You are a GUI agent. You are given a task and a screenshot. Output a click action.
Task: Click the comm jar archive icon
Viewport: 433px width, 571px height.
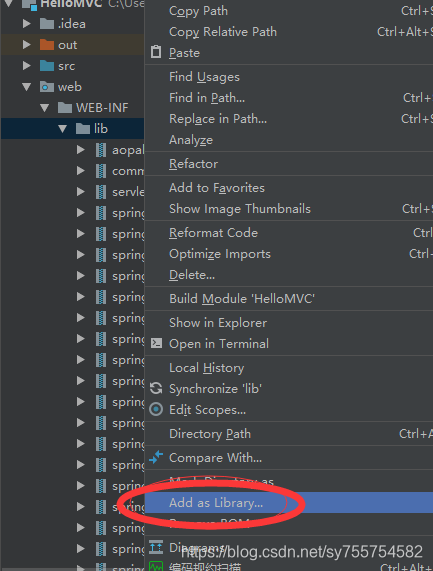click(101, 171)
